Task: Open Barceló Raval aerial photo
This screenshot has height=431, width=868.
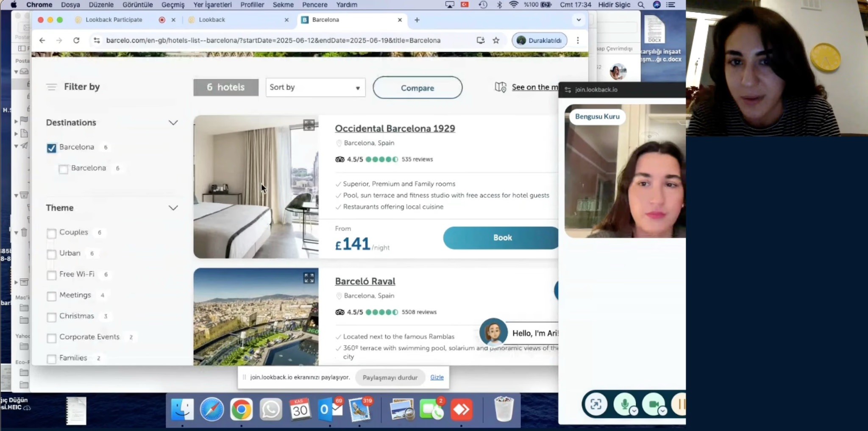Action: tap(256, 317)
